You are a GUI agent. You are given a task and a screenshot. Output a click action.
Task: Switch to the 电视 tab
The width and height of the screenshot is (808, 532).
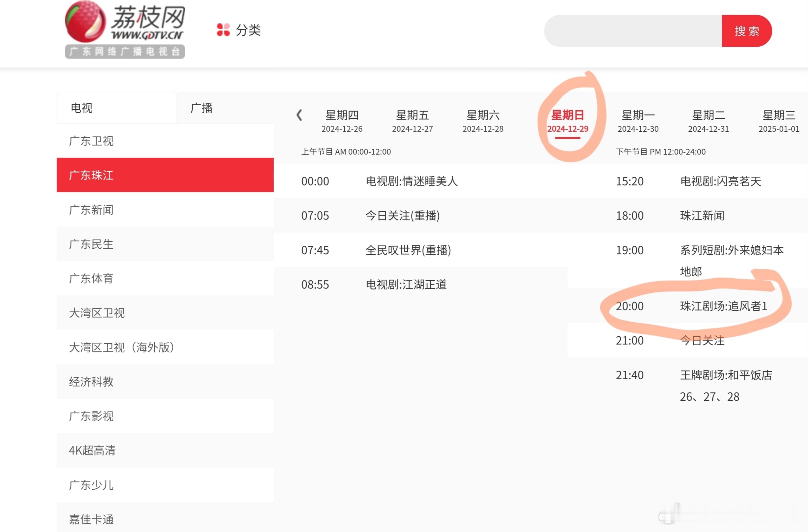click(117, 108)
